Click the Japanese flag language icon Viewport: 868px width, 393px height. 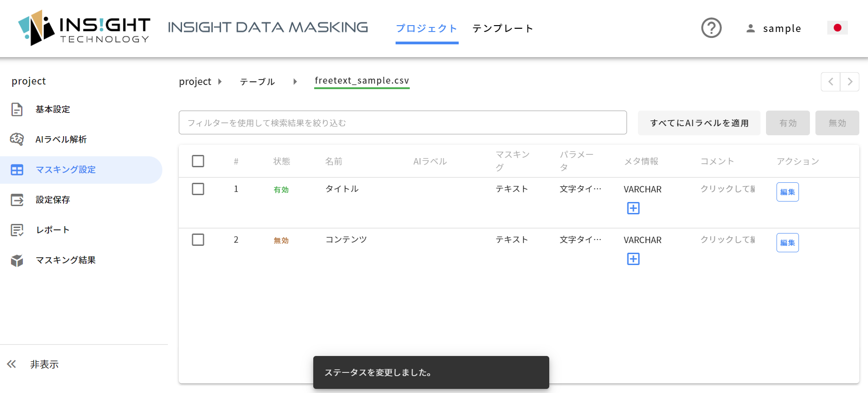tap(837, 28)
